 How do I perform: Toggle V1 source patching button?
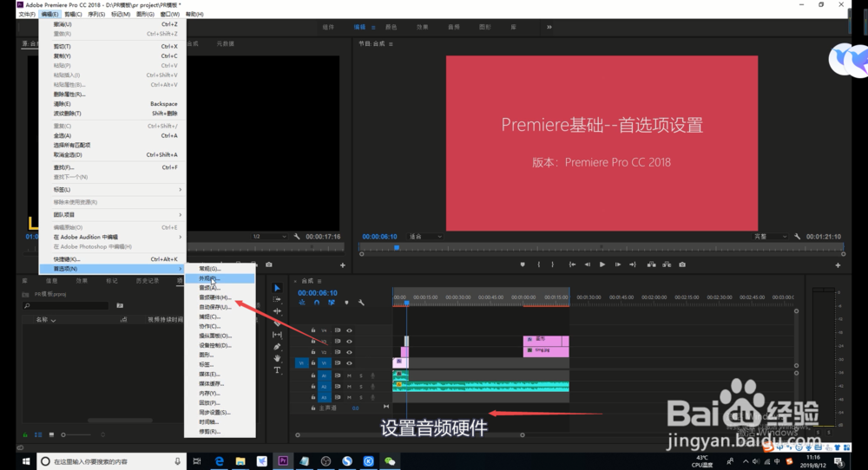[301, 363]
